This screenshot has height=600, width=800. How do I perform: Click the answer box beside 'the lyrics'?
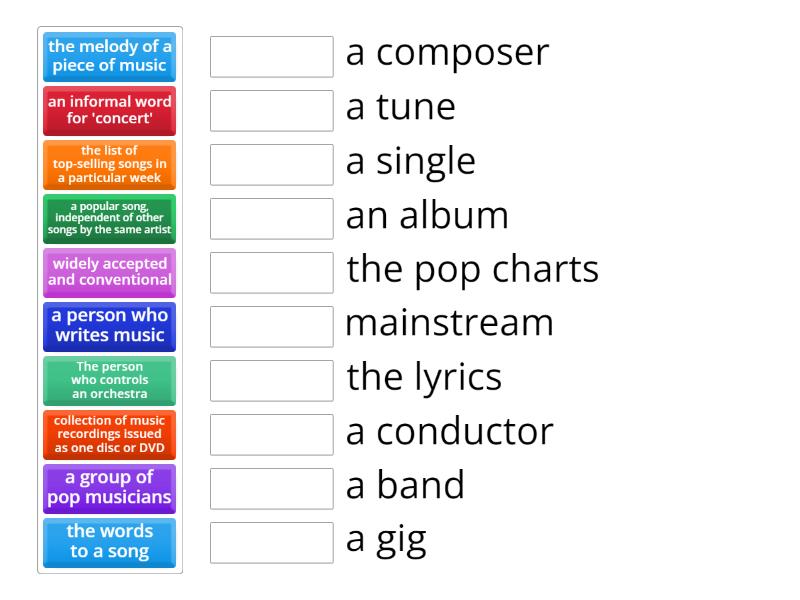tap(271, 380)
